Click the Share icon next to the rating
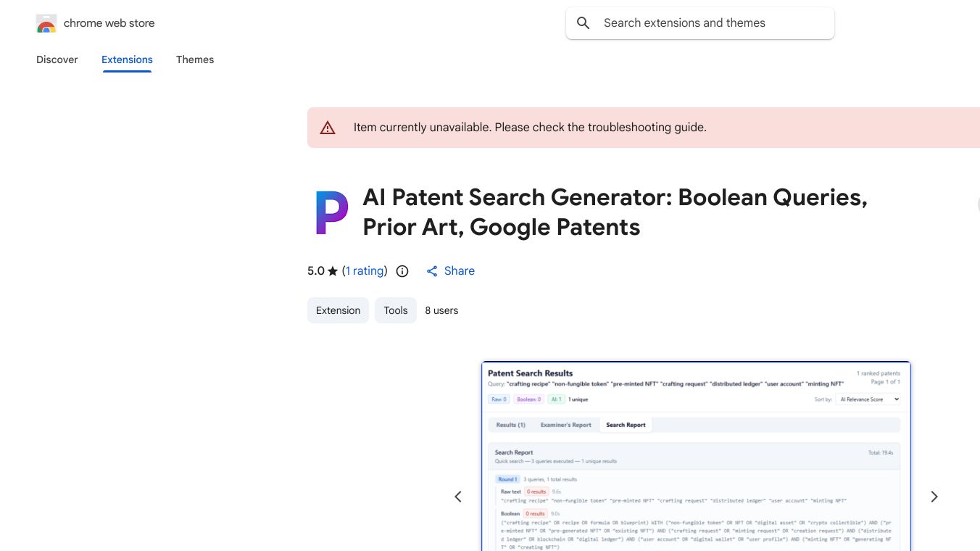The image size is (980, 551). (432, 270)
